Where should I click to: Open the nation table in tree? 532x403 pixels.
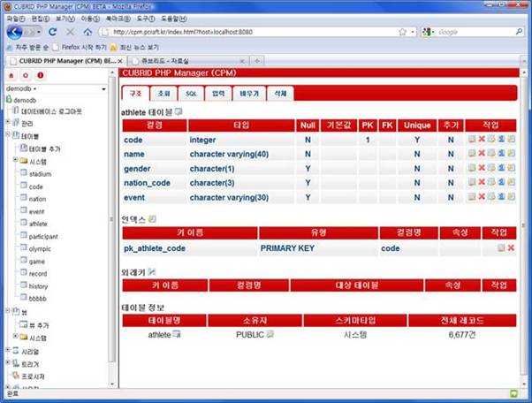37,199
